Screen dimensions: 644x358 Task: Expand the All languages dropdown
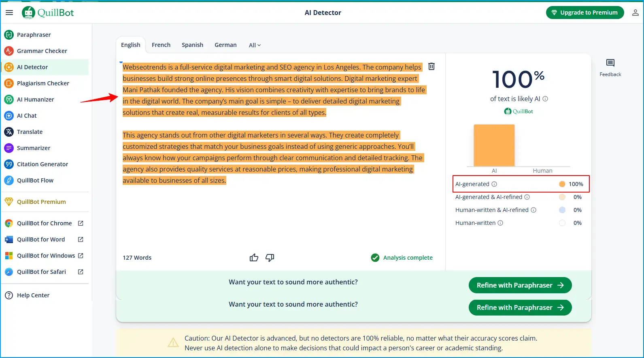click(x=255, y=45)
